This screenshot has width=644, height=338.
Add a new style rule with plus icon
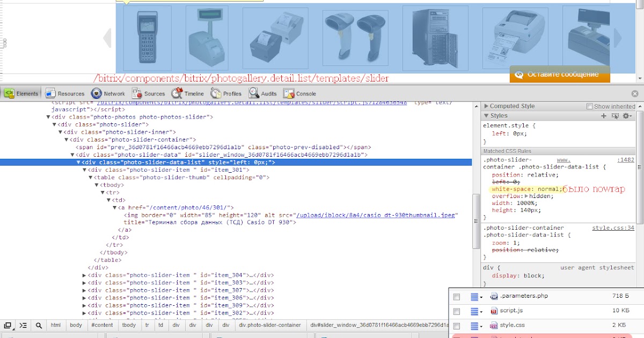[603, 116]
